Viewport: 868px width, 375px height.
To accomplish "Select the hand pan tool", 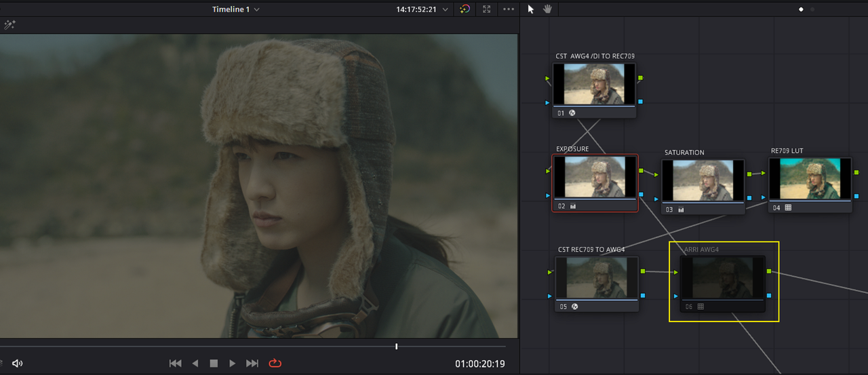I will coord(547,9).
